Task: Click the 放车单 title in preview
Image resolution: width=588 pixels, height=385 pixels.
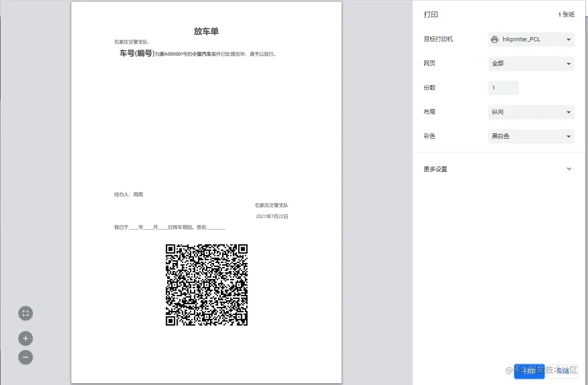Action: point(206,31)
